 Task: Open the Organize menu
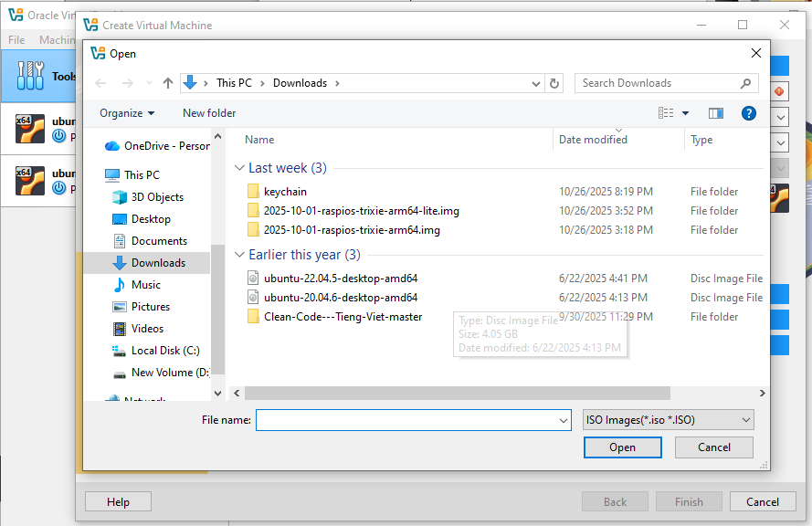coord(127,113)
